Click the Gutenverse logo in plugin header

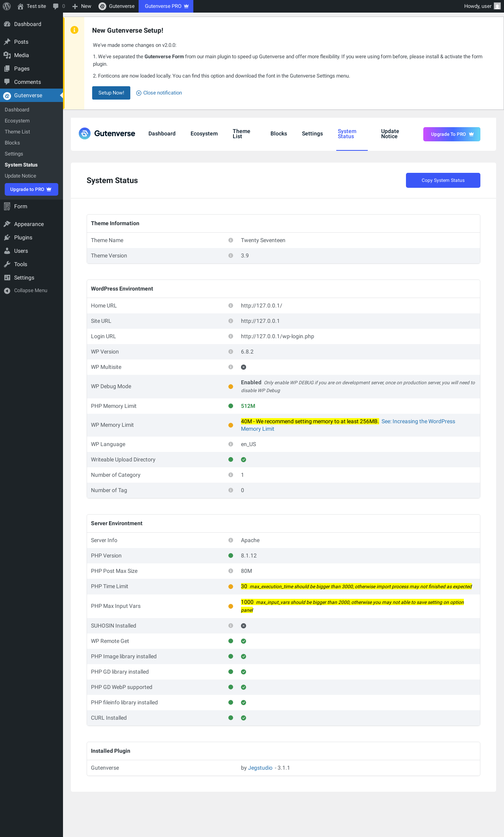[x=107, y=133]
